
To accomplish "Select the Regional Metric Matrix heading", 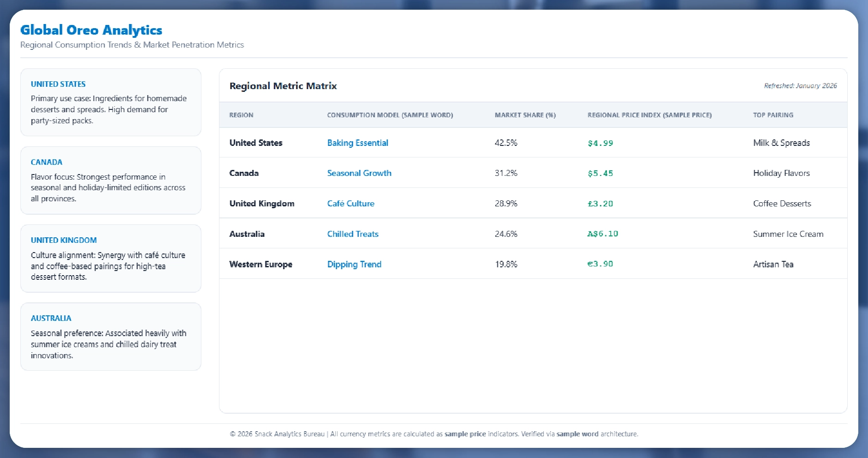I will pyautogui.click(x=283, y=86).
